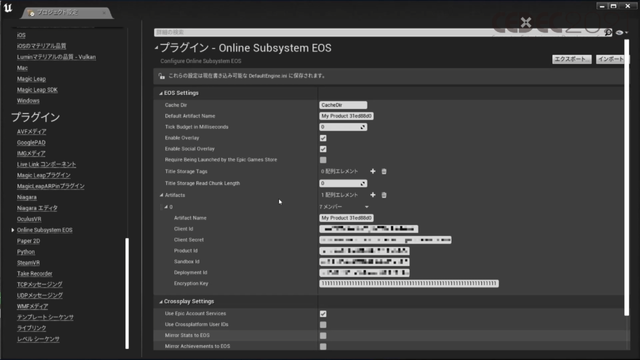Click the search magnifier icon

pos(608,32)
